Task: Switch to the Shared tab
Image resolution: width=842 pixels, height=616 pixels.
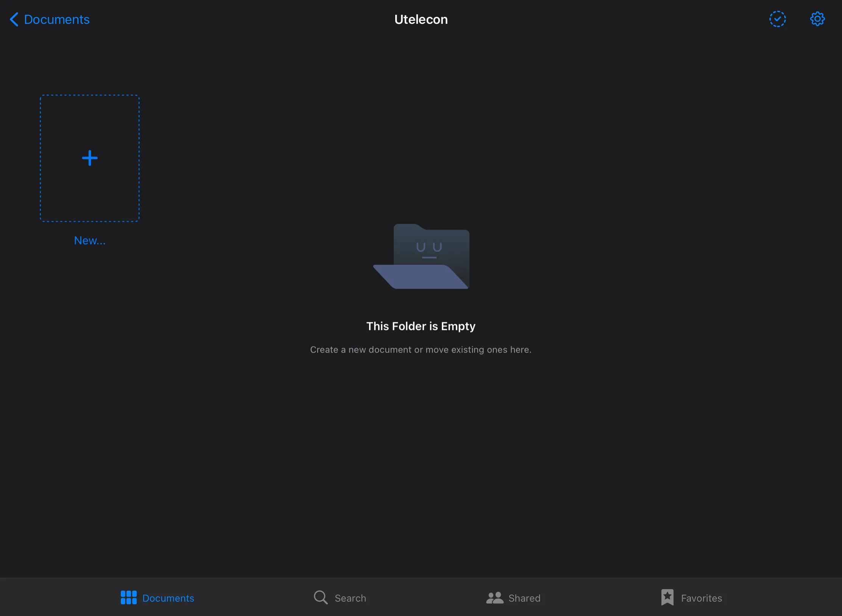Action: click(524, 598)
